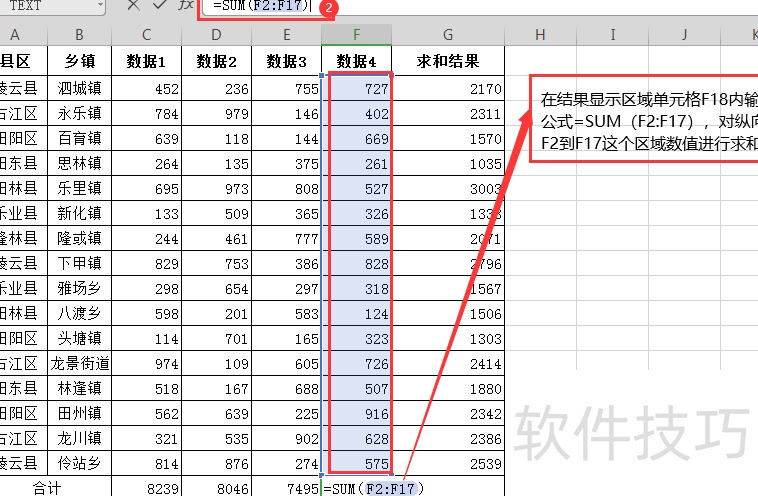This screenshot has height=496, width=758.
Task: Select the 泗城镇 cell in the 乡镇 column
Action: tap(80, 88)
